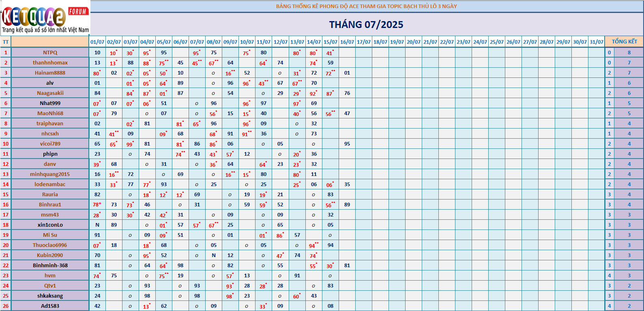Click the banner title BẢNG THỐNG KÊ PHONG ĐỘ
This screenshot has width=644, height=311.
pos(367,6)
